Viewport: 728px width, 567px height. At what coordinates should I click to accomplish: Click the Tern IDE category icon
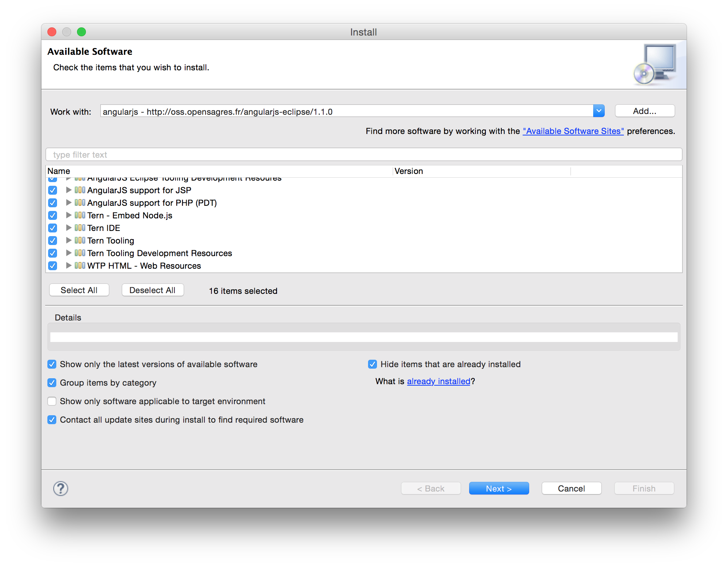80,228
